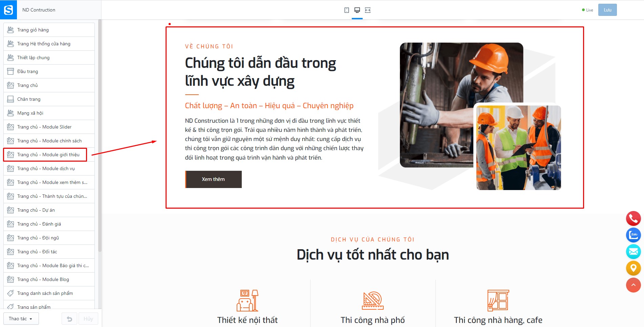Click the ND Construction description paragraph
This screenshot has height=327, width=644.
(x=274, y=139)
